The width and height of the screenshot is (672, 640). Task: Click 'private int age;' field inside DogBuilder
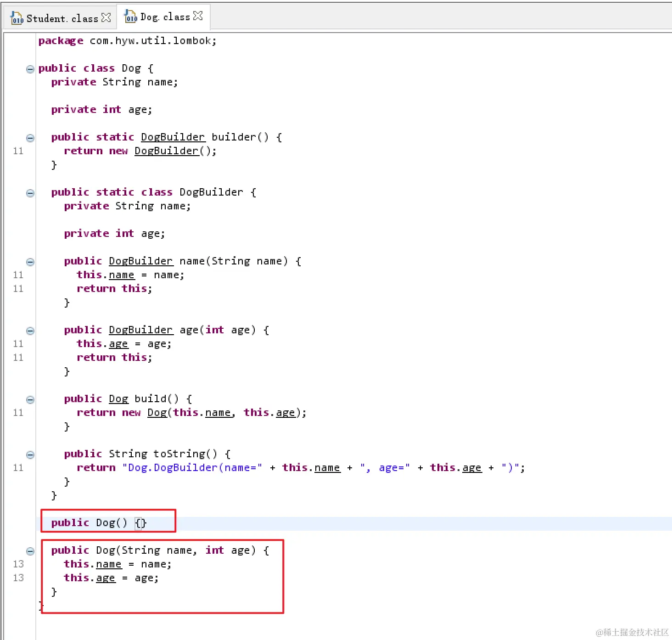tap(115, 234)
